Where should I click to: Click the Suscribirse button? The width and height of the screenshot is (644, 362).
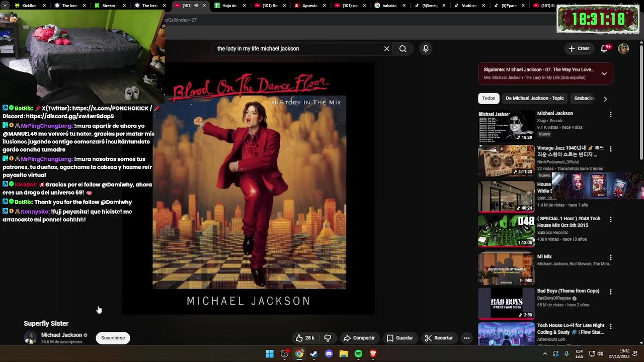coord(113,338)
